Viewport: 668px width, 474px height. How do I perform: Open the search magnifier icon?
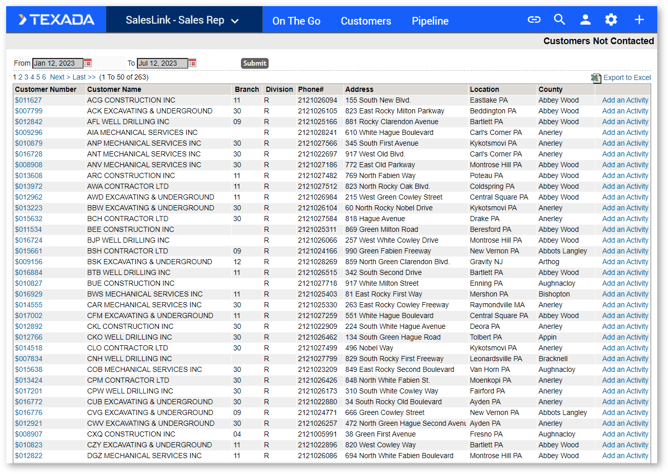tap(559, 20)
